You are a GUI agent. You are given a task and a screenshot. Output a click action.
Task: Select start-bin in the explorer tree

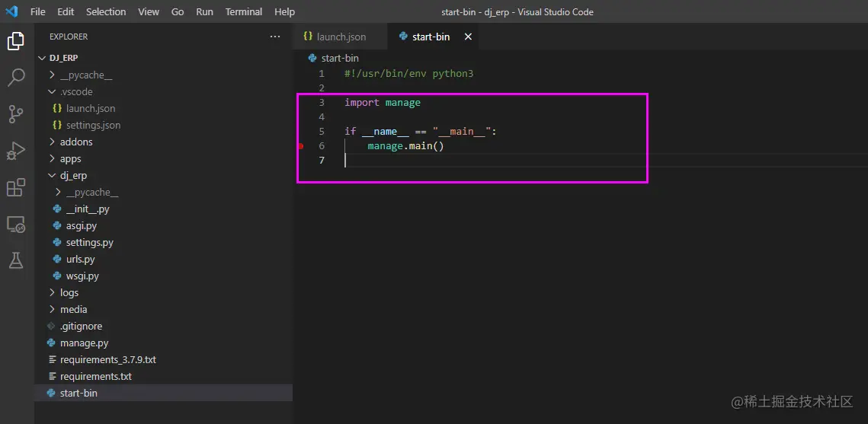164,393
